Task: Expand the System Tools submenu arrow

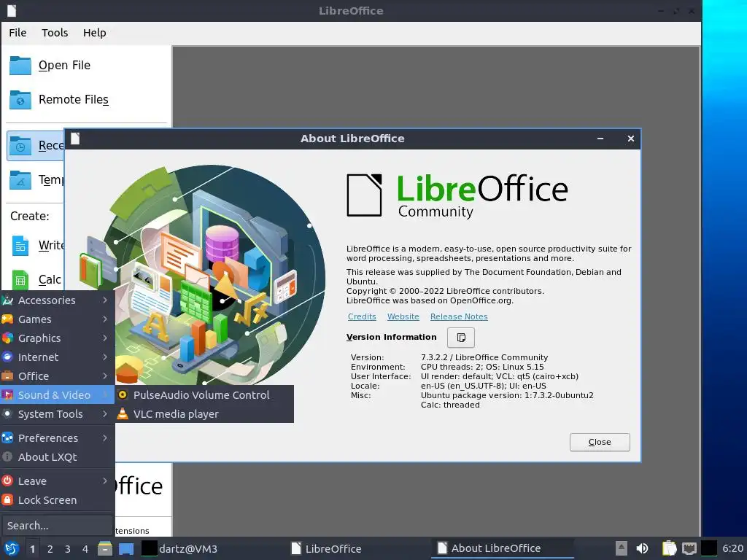Action: pos(105,414)
